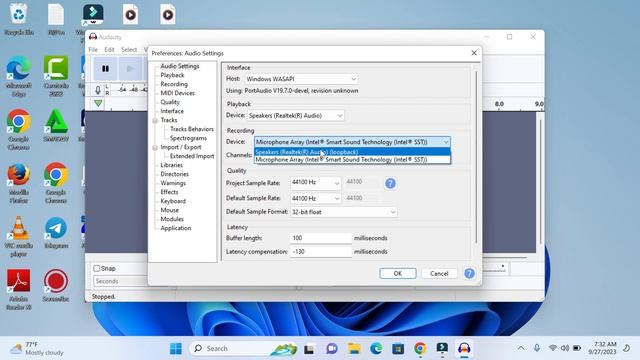
Task: Open Microsoft Edge desktop shortcut
Action: (19, 76)
